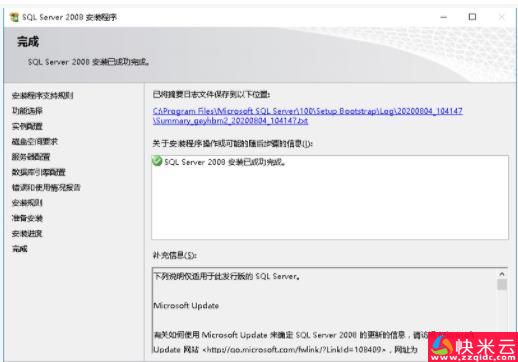Click the SQL Server setup title bar icon
This screenshot has width=518, height=362.
(14, 17)
